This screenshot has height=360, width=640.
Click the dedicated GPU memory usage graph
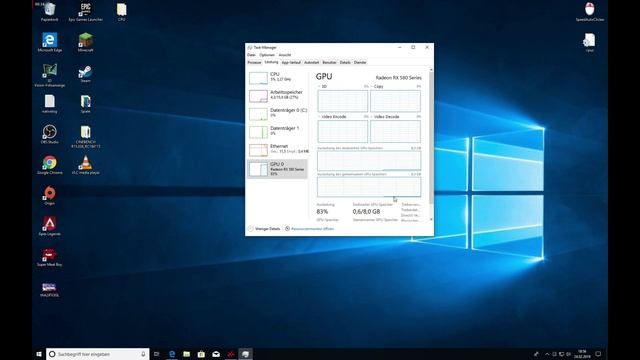point(369,160)
